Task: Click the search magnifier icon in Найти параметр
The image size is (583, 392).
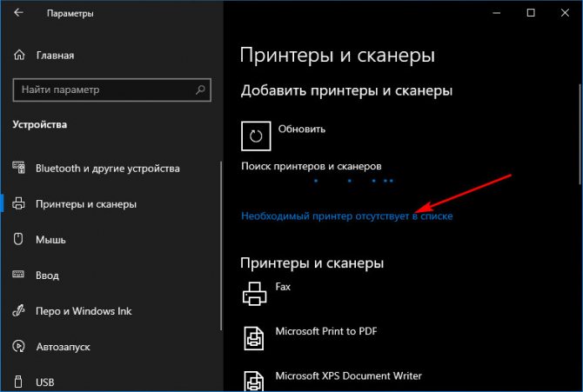Action: click(x=200, y=90)
